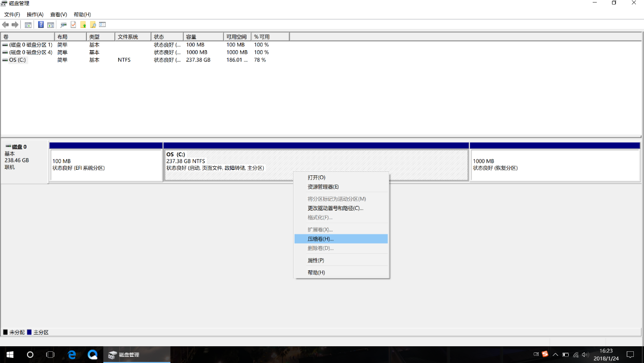This screenshot has height=363, width=644.
Task: Click the folder with magnifier toolbar icon
Action: (93, 25)
